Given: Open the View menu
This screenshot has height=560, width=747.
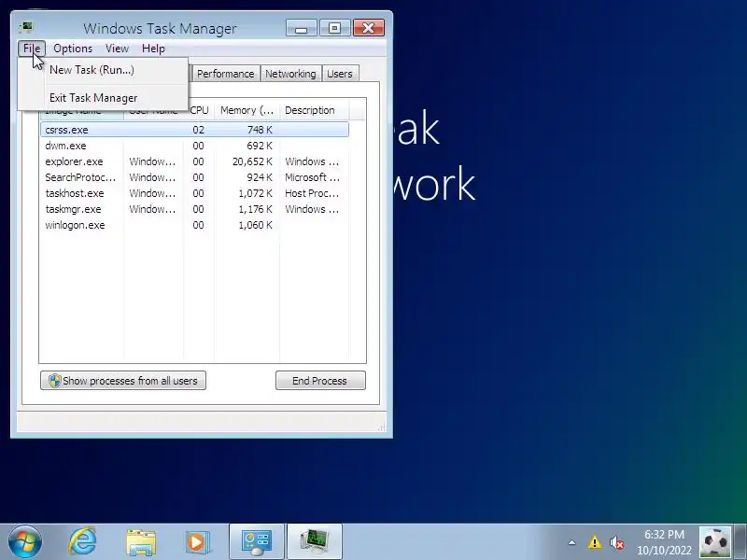Looking at the screenshot, I should point(118,49).
